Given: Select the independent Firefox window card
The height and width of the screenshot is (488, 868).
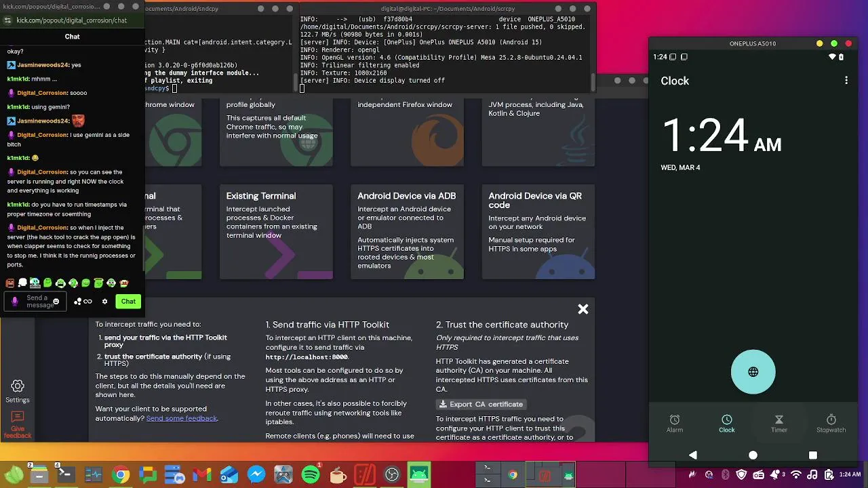Looking at the screenshot, I should [407, 132].
